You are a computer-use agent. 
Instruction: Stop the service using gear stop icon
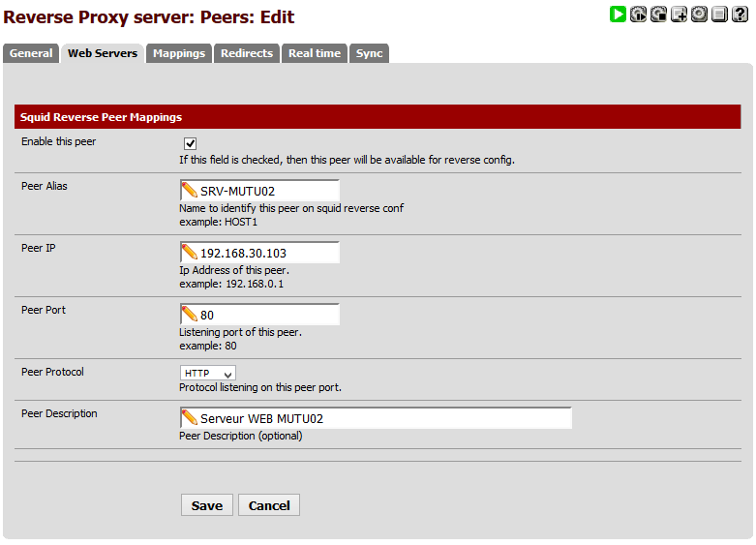[658, 14]
